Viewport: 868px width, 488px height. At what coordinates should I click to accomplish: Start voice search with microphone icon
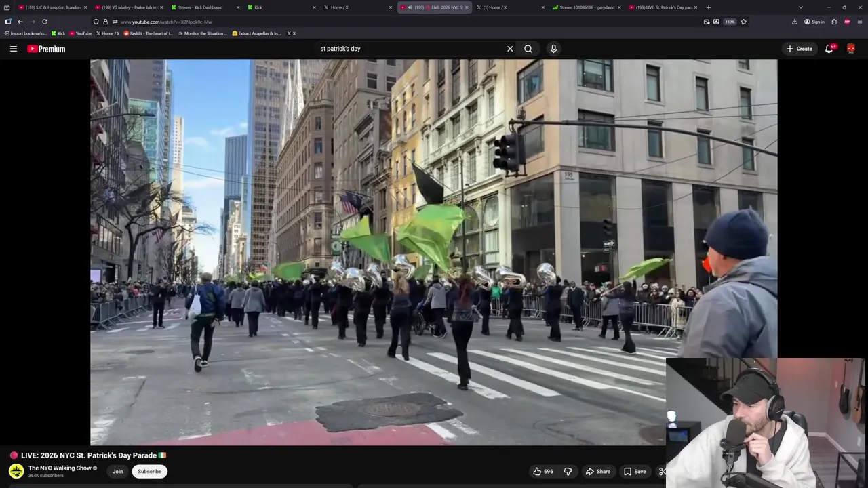553,49
